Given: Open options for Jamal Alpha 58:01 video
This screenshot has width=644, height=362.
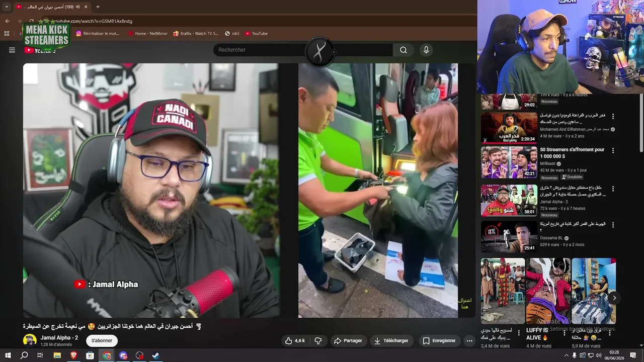Looking at the screenshot, I should coord(613,188).
